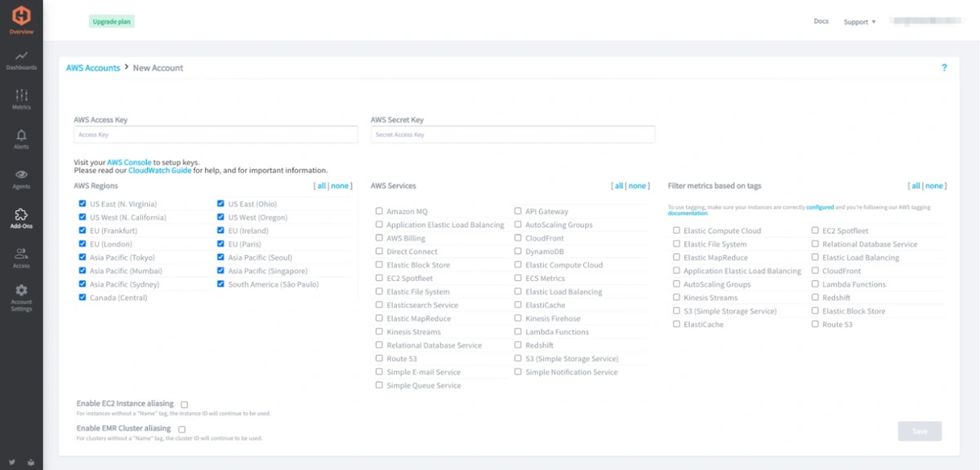Open Dashboards from the sidebar

point(21,60)
